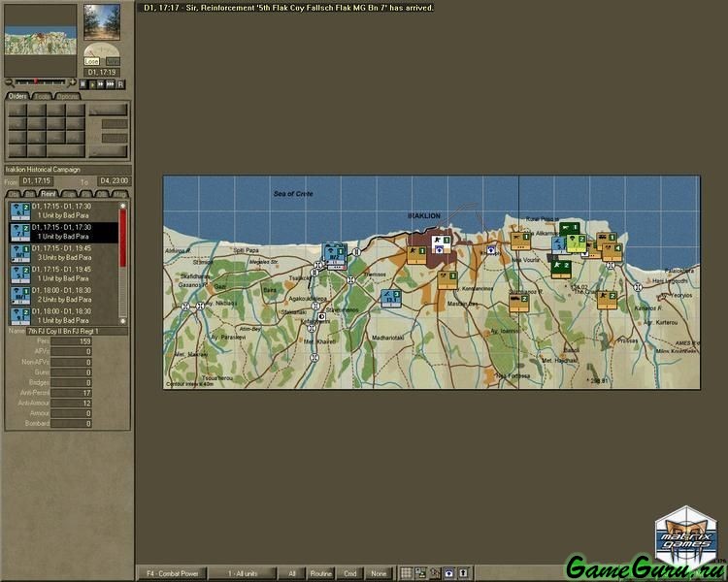Screen dimensions: 728x582
Task: Select last reinforcement row unit 9.1
Action: 64,316
